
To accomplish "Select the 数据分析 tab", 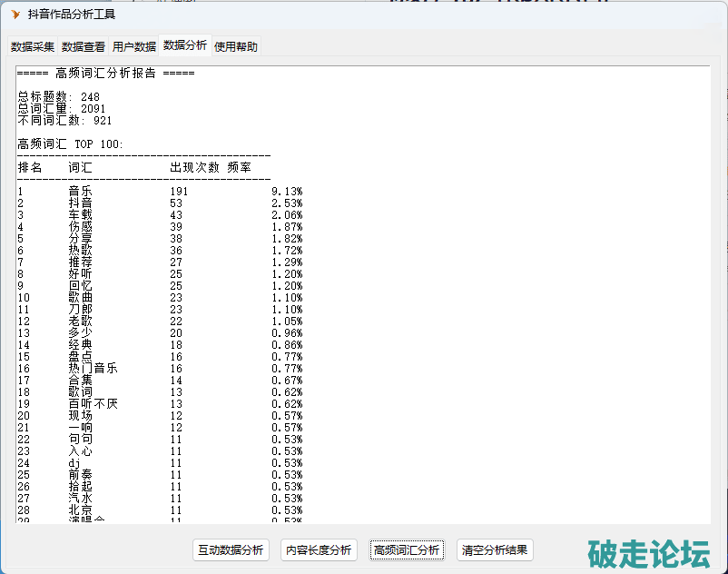I will point(185,45).
